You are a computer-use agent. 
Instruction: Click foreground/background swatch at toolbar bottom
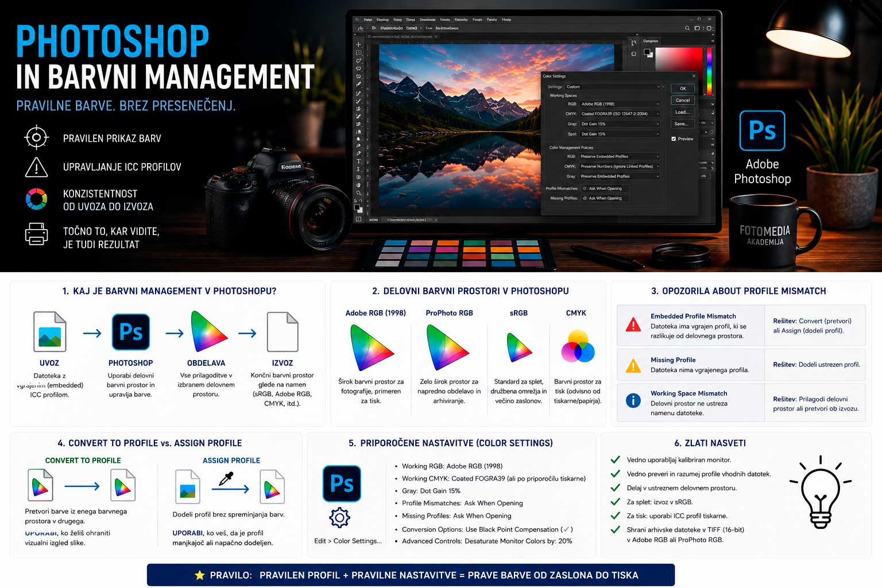358,208
